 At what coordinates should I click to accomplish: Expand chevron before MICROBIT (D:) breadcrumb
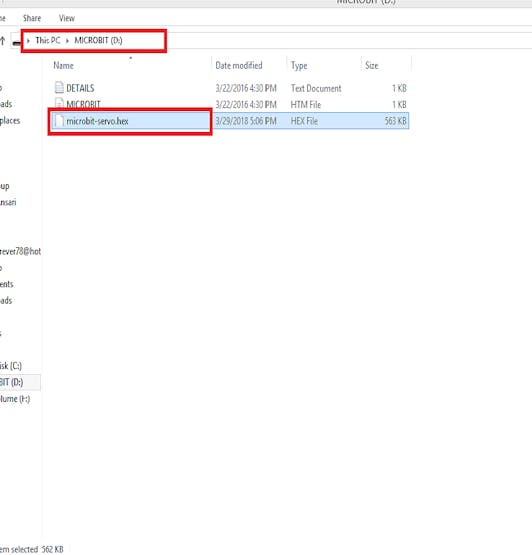point(67,41)
